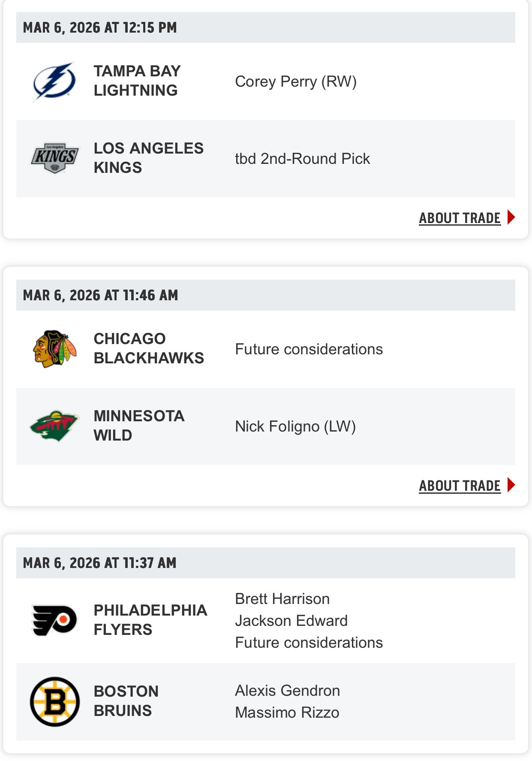Click the Tampa Bay Lightning team name
This screenshot has width=532, height=761.
[137, 81]
